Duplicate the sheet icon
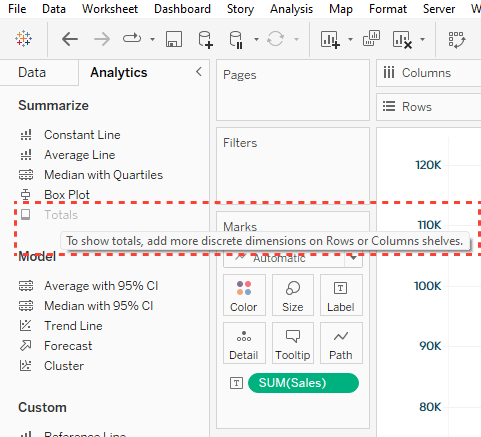This screenshot has height=437, width=481. [x=371, y=38]
